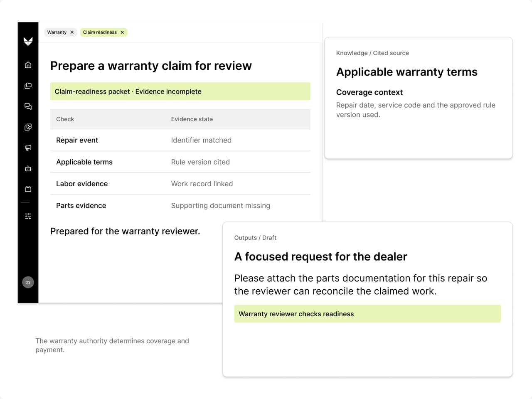Click the Supporting document missing cell
The image size is (532, 399).
(221, 206)
